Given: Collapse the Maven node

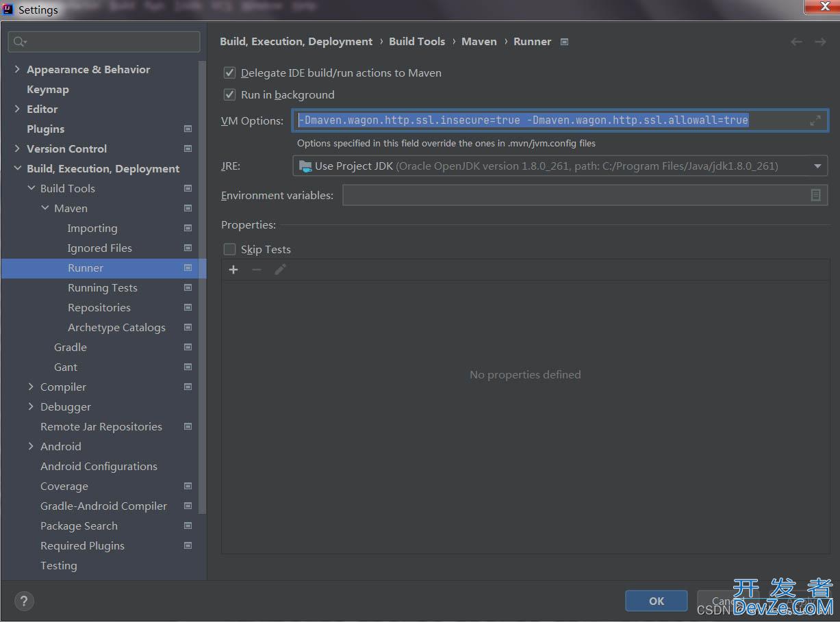Looking at the screenshot, I should coord(44,208).
